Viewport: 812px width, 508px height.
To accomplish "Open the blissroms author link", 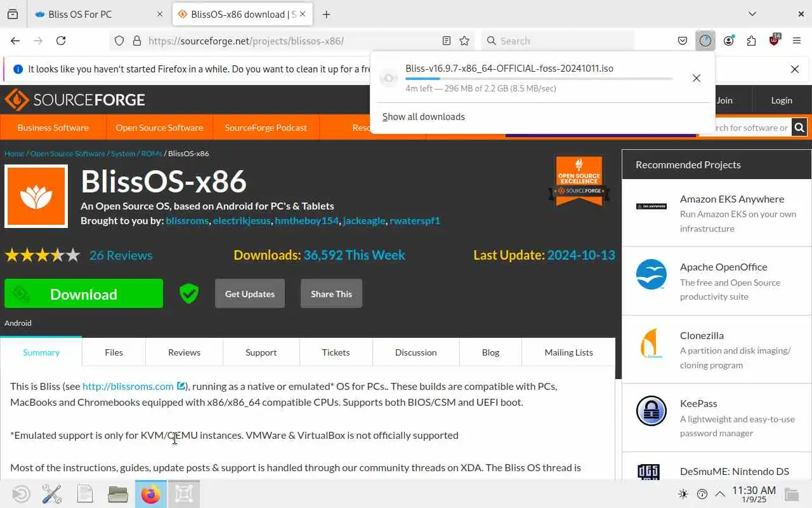I will [x=187, y=220].
